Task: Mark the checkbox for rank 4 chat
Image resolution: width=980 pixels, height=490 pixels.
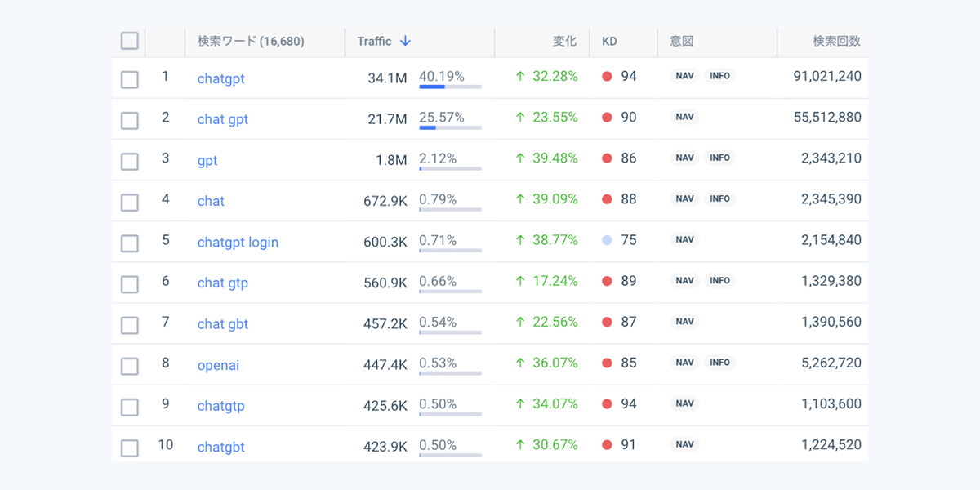Action: click(130, 202)
